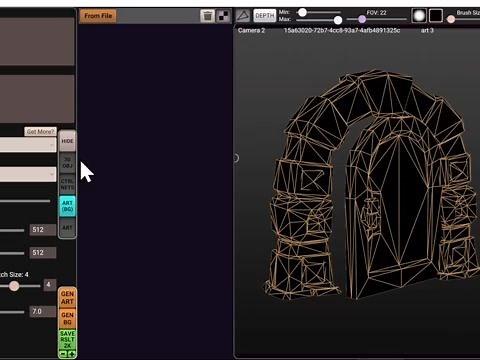This screenshot has width=480, height=360.
Task: Click the From File button
Action: pos(98,16)
